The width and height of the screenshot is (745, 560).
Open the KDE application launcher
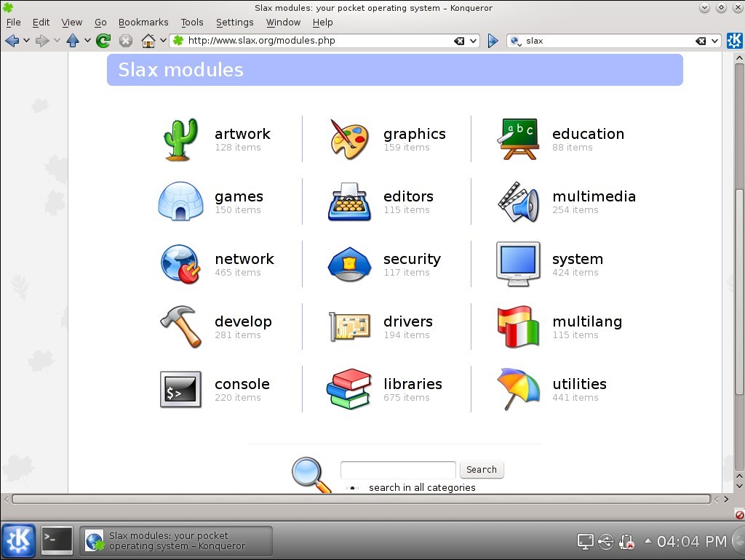(18, 540)
